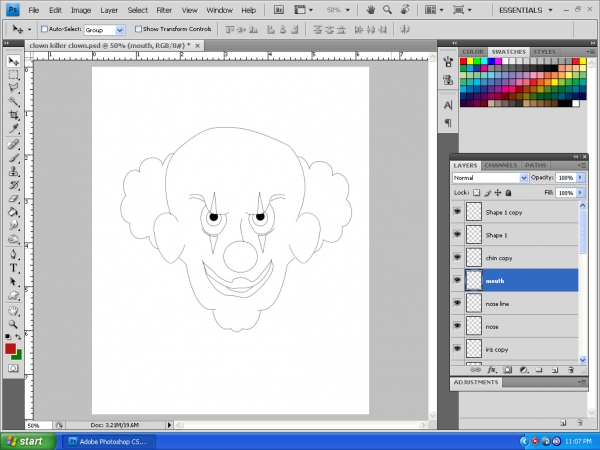Switch to the PATHS tab
This screenshot has height=450, width=600.
click(535, 165)
